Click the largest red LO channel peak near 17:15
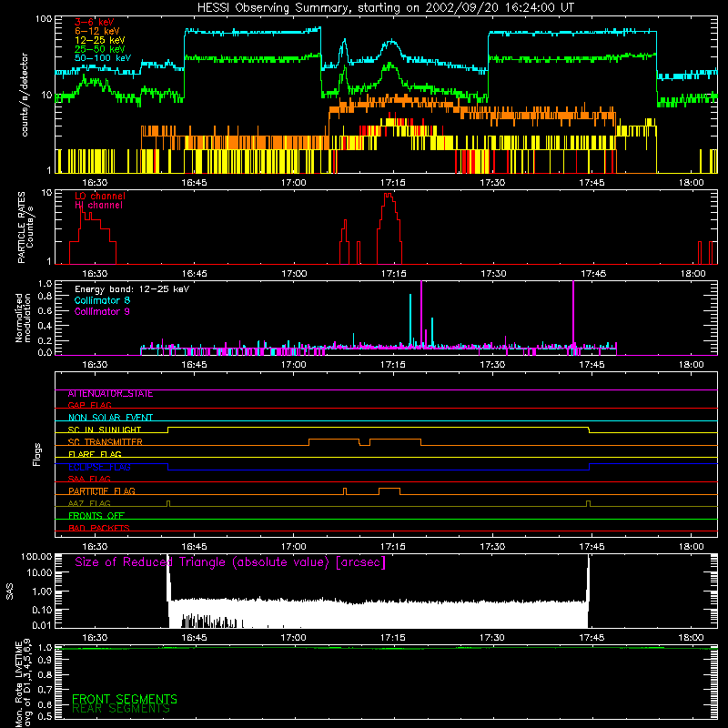728x728 pixels. (x=389, y=227)
